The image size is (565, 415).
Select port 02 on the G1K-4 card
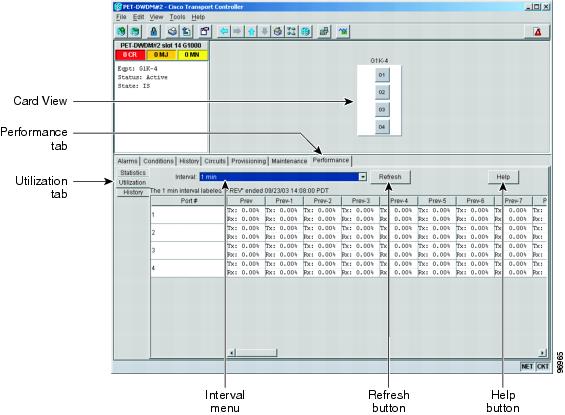pyautogui.click(x=382, y=92)
